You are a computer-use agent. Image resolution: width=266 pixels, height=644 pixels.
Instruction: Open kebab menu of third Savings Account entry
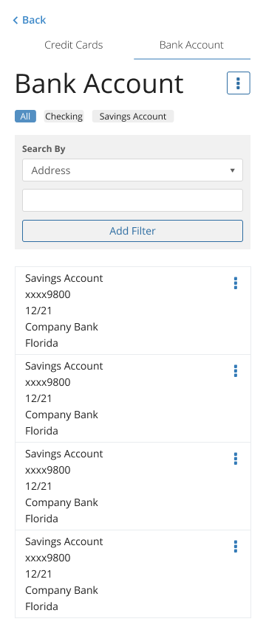236,459
